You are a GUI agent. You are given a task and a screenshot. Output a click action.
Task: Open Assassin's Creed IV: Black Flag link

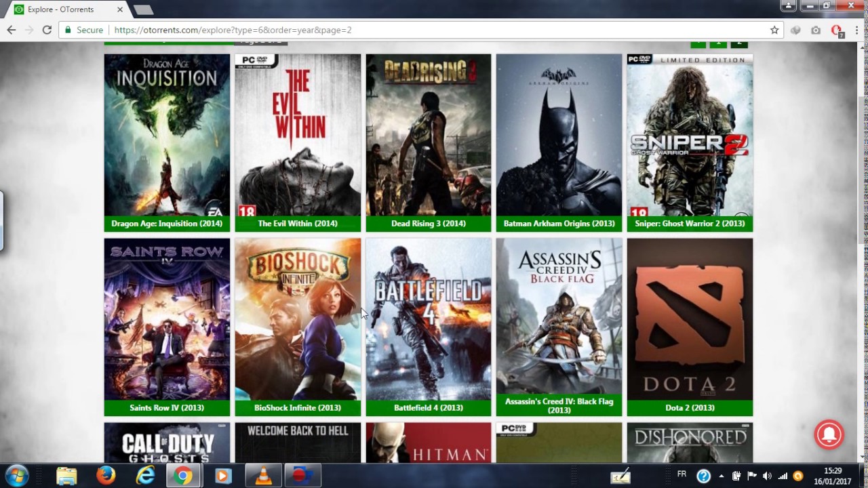(559, 405)
